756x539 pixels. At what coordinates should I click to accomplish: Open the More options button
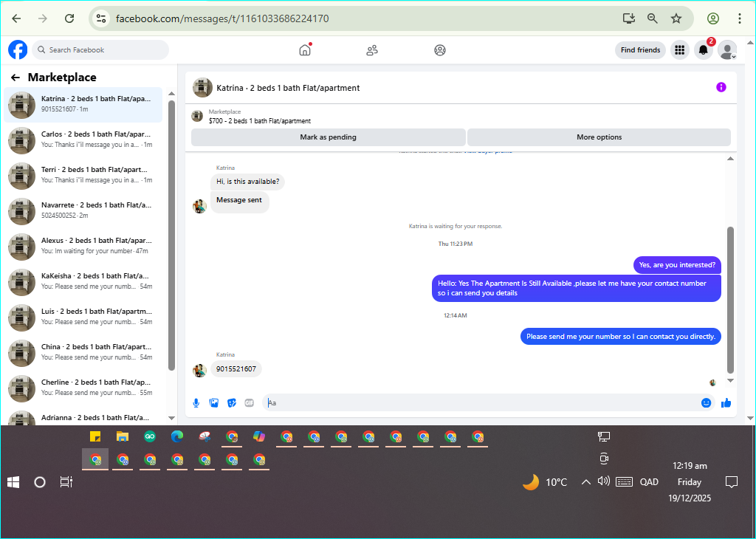pos(599,137)
